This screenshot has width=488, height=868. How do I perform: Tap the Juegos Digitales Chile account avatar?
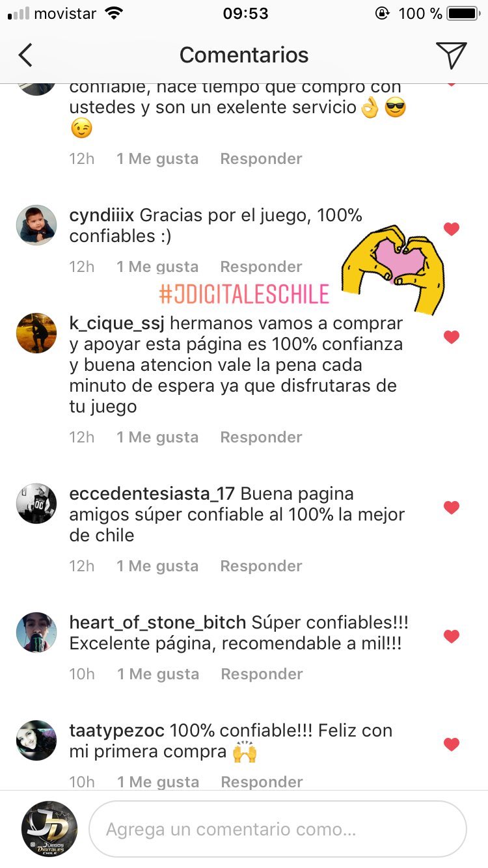coord(49,828)
